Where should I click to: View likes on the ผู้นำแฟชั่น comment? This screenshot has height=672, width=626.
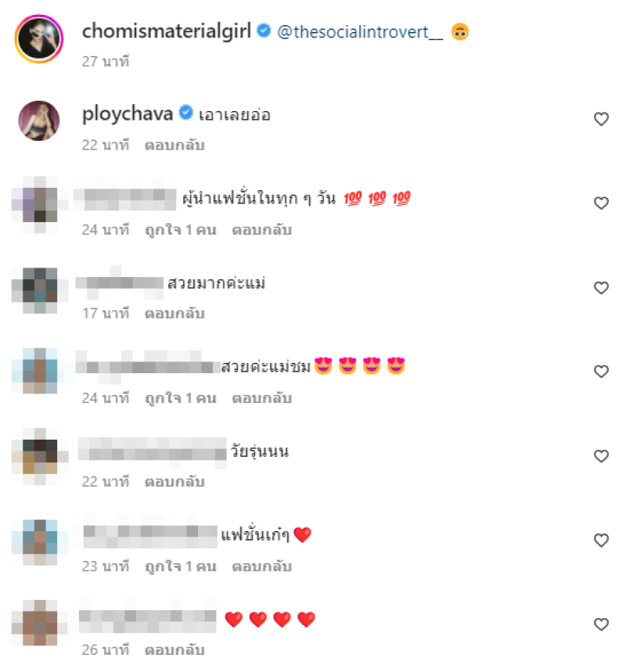pyautogui.click(x=181, y=230)
